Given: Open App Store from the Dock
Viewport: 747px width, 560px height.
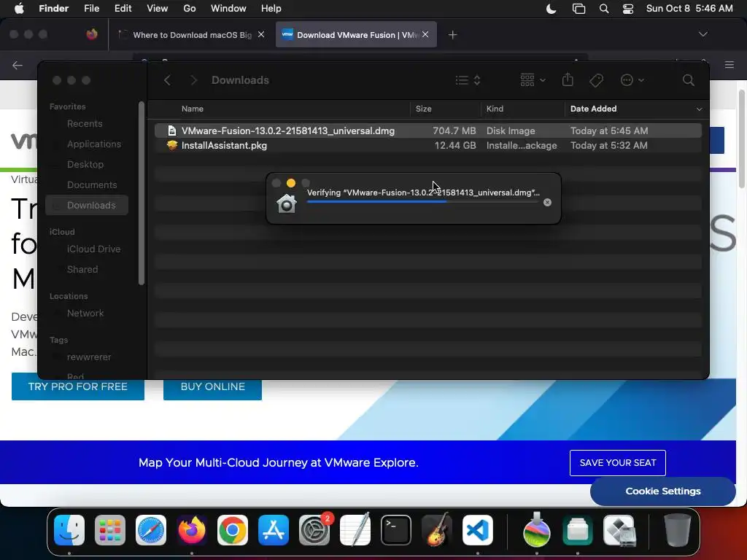Looking at the screenshot, I should click(x=274, y=531).
